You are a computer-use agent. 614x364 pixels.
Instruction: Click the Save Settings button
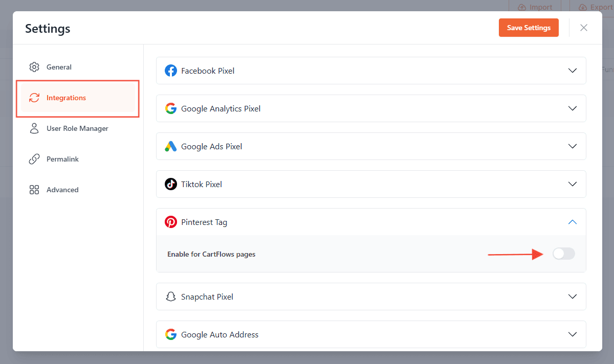point(529,28)
